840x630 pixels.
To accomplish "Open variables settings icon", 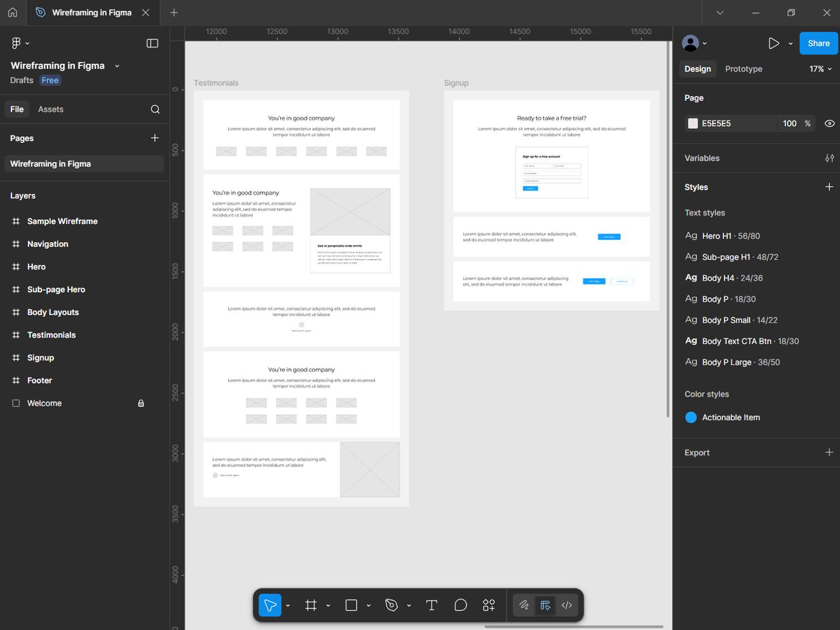I will [829, 158].
